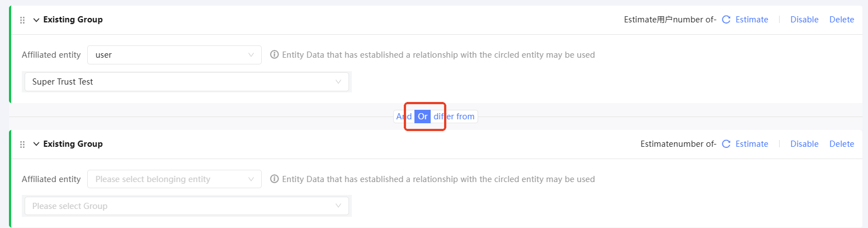This screenshot has width=868, height=228.
Task: Click the refresh icon in the first group header
Action: [x=727, y=20]
